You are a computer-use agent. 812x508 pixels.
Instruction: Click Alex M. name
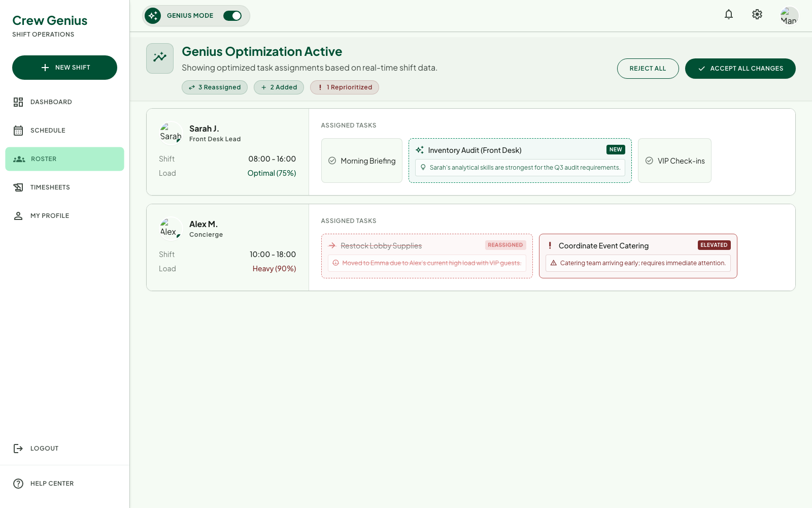(204, 224)
